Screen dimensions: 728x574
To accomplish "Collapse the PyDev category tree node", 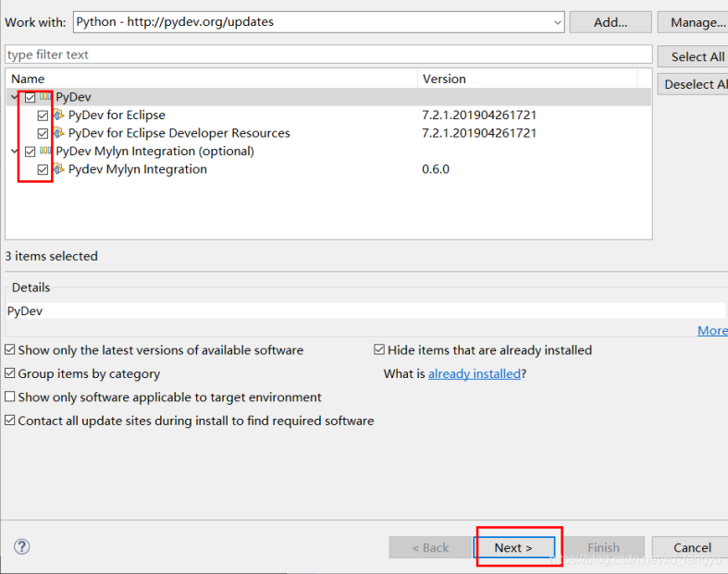I will coord(15,97).
